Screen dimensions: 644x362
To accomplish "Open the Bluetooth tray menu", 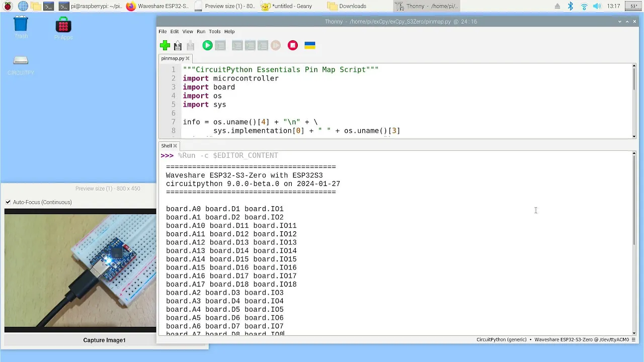I will tap(571, 6).
